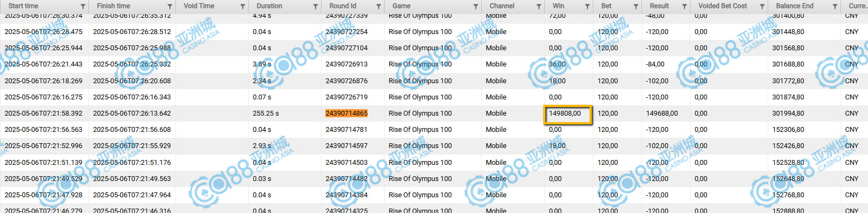Open the Result column filter icon

click(x=685, y=6)
